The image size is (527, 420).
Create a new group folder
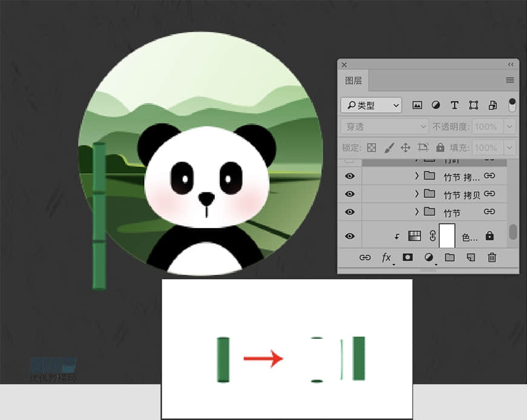point(449,258)
